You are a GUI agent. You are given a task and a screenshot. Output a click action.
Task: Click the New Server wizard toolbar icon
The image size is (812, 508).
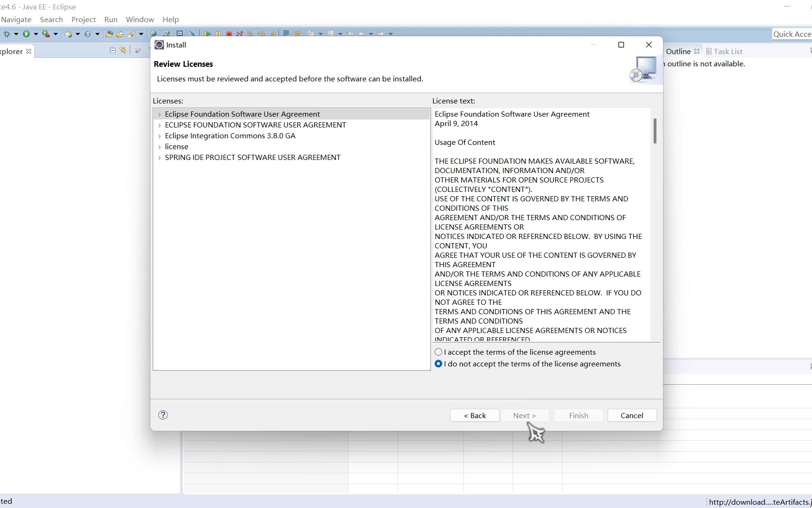pos(69,34)
